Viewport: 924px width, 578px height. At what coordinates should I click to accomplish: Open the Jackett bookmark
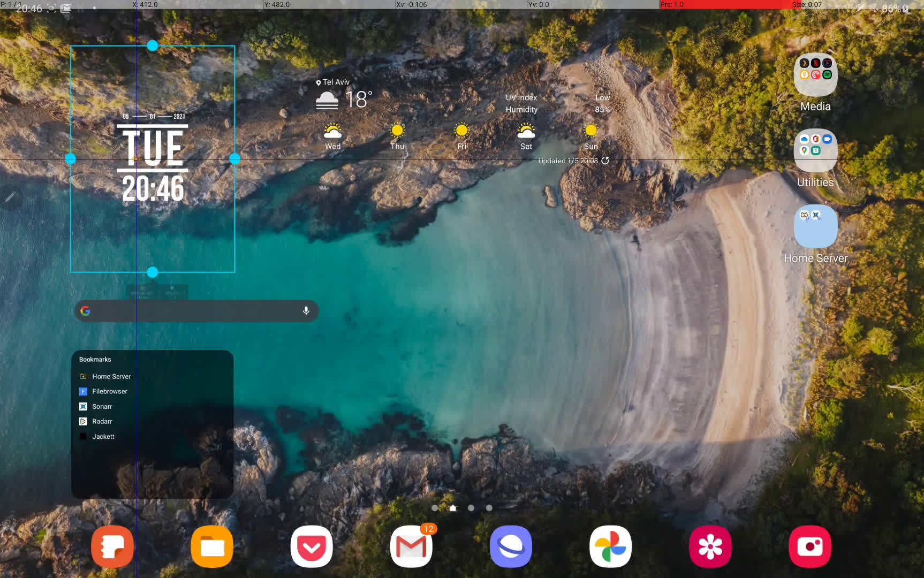(x=103, y=436)
